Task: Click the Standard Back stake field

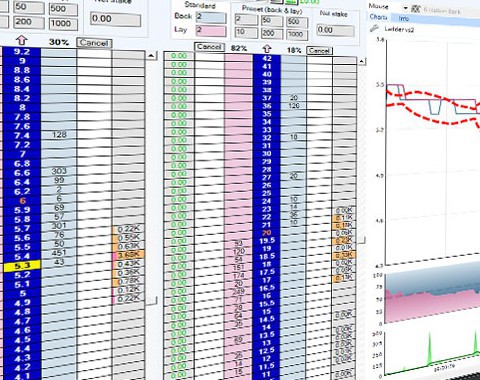Action: [x=211, y=17]
